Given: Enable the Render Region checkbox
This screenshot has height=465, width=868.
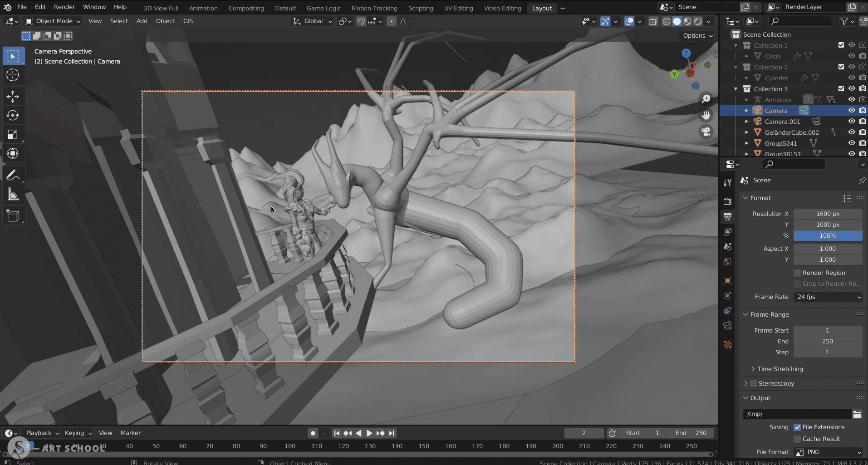Looking at the screenshot, I should pos(797,273).
